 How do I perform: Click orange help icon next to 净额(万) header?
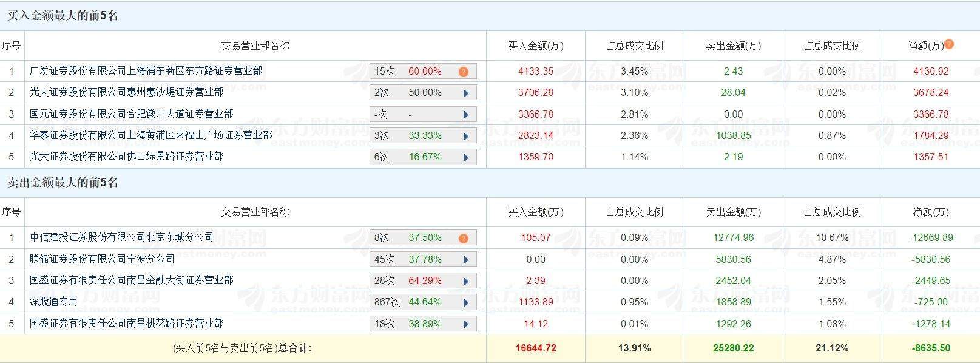click(949, 44)
